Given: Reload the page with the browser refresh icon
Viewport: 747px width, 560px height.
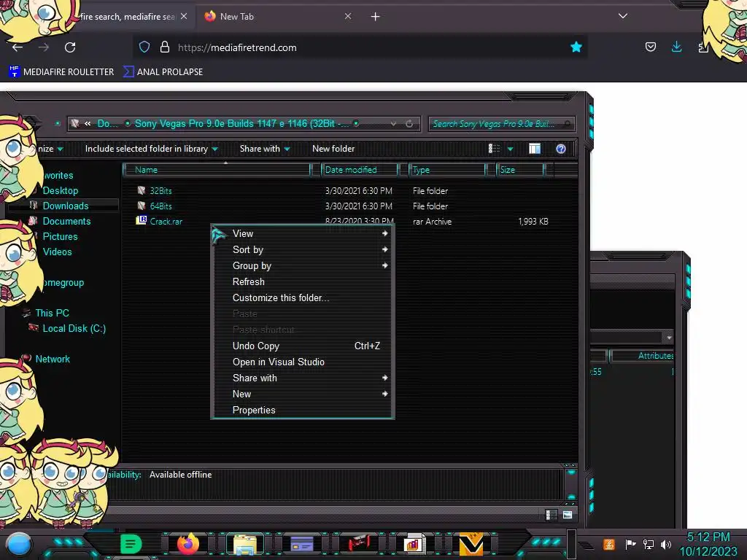Looking at the screenshot, I should coord(70,47).
